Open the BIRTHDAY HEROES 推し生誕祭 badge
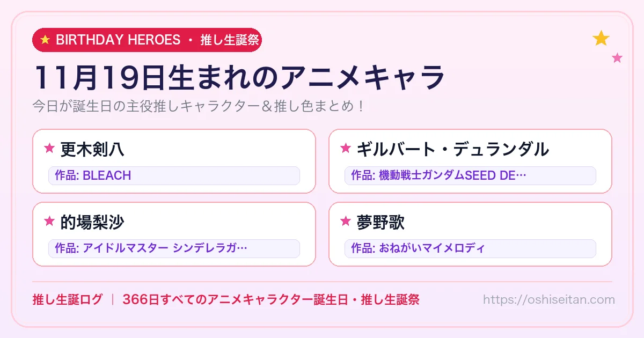This screenshot has width=644, height=338. [147, 40]
